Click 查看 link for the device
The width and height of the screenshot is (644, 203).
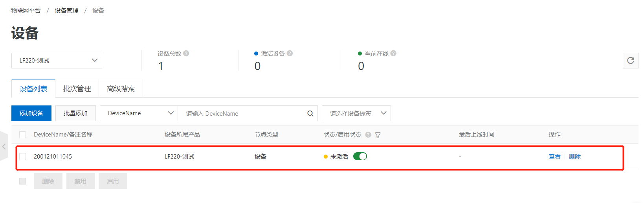554,157
